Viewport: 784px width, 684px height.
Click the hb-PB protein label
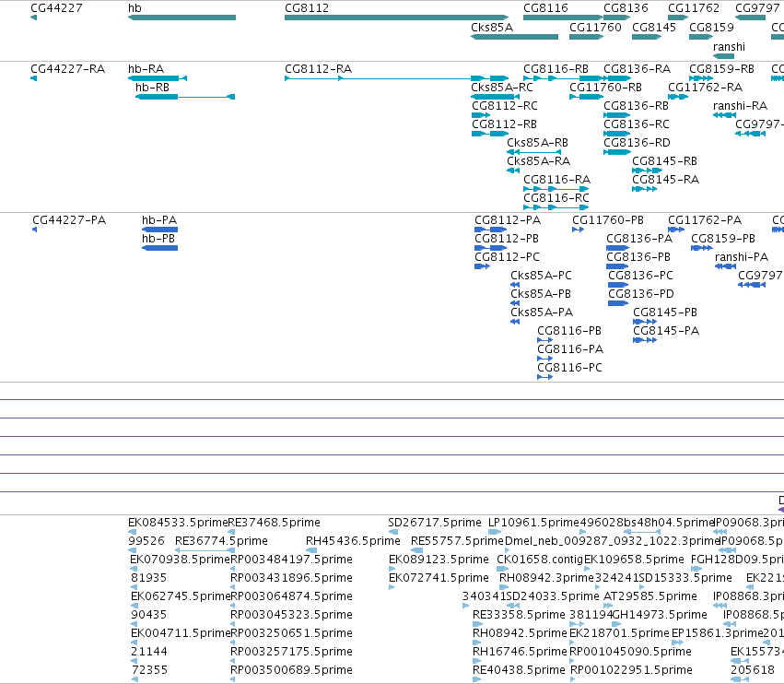pyautogui.click(x=158, y=239)
